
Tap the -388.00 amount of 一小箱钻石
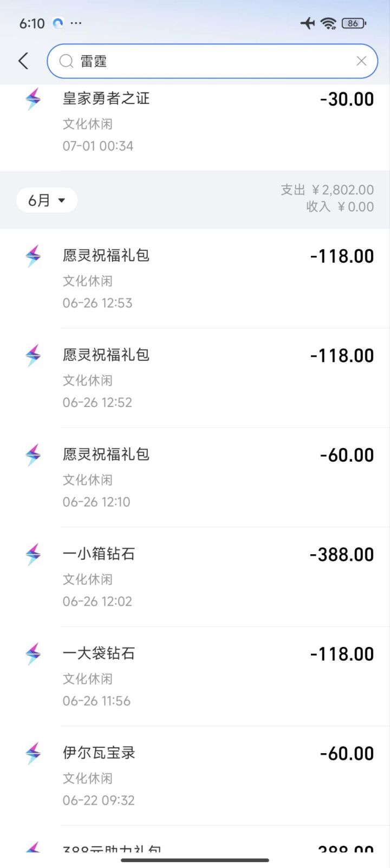click(342, 555)
